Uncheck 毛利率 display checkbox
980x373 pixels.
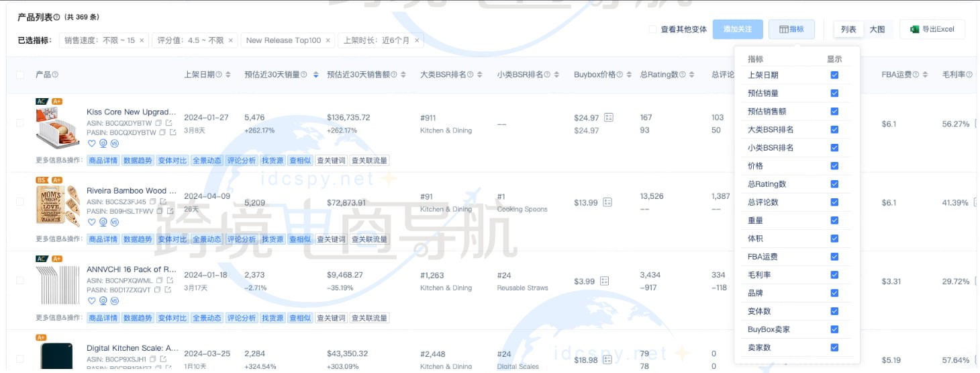[834, 275]
